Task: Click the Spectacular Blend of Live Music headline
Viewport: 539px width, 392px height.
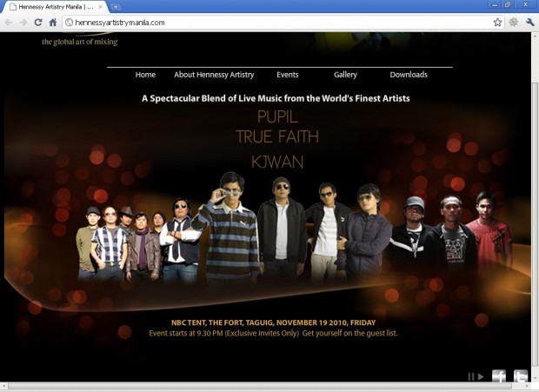Action: click(276, 98)
